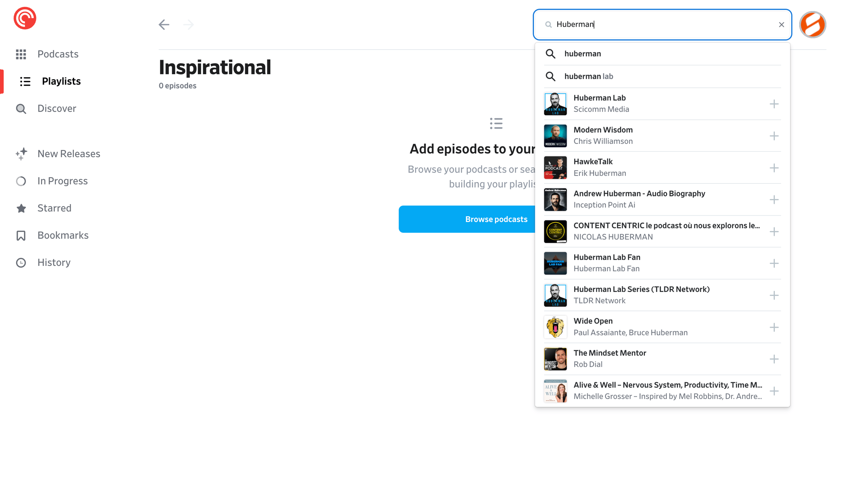This screenshot has width=857, height=504.
Task: Open Andrew Huberman - Audio Biography title
Action: [x=639, y=193]
